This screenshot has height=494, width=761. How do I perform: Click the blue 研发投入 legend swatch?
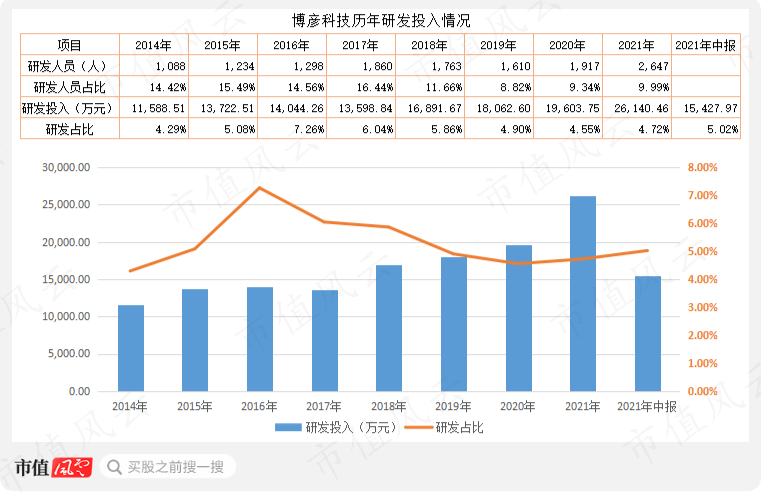point(288,428)
